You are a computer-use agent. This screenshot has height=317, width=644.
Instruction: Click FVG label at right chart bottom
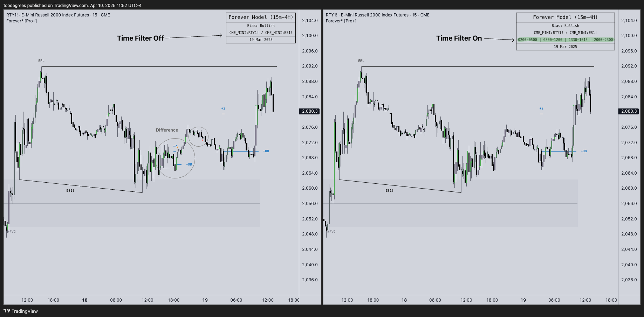click(x=332, y=232)
